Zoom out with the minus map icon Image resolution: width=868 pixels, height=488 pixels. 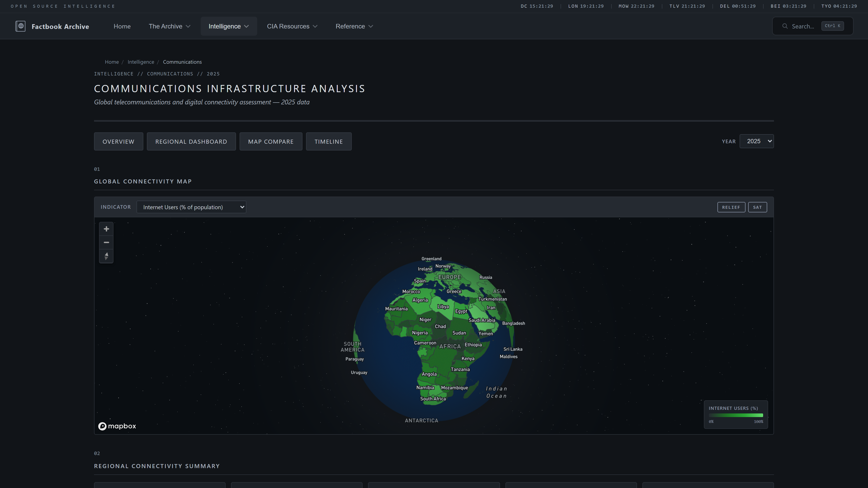point(106,242)
